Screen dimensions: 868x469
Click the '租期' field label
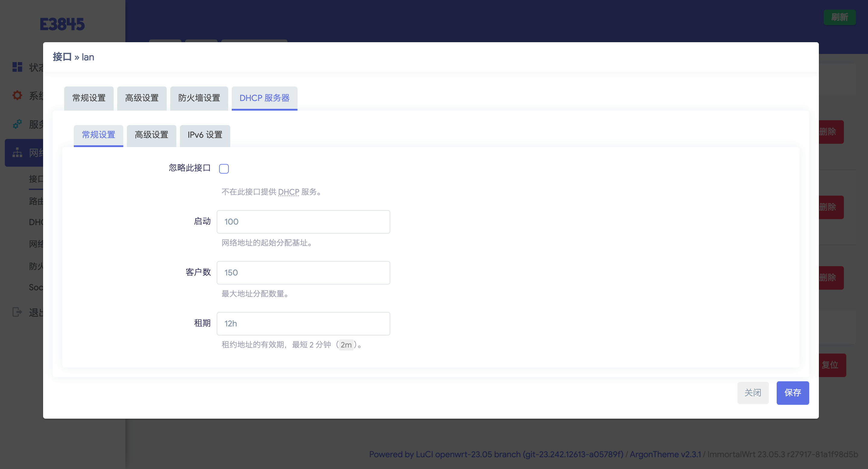pos(202,323)
